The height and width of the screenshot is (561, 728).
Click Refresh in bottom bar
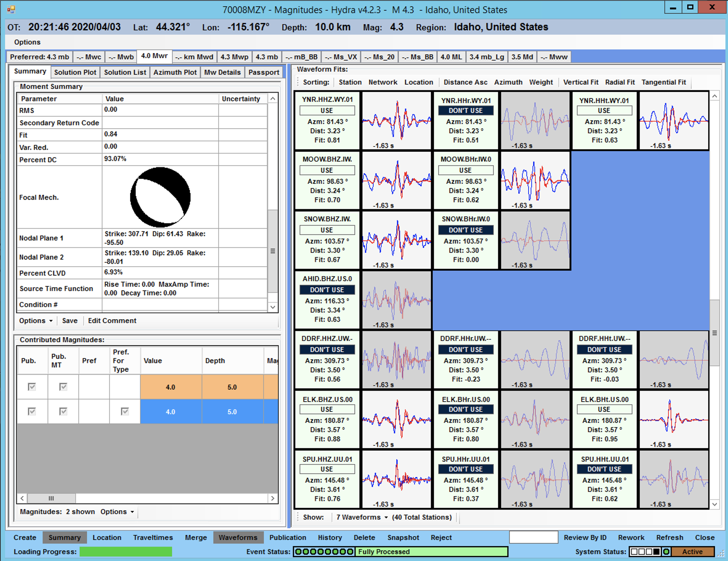coord(670,537)
